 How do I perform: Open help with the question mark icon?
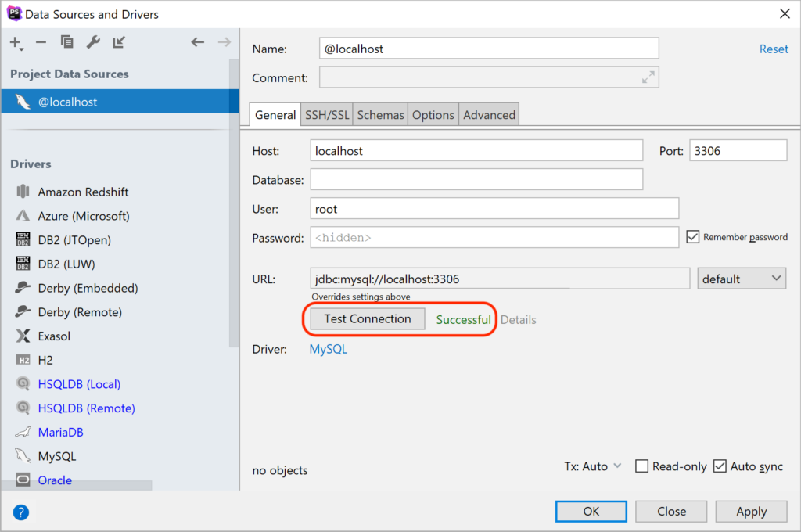[x=21, y=512]
